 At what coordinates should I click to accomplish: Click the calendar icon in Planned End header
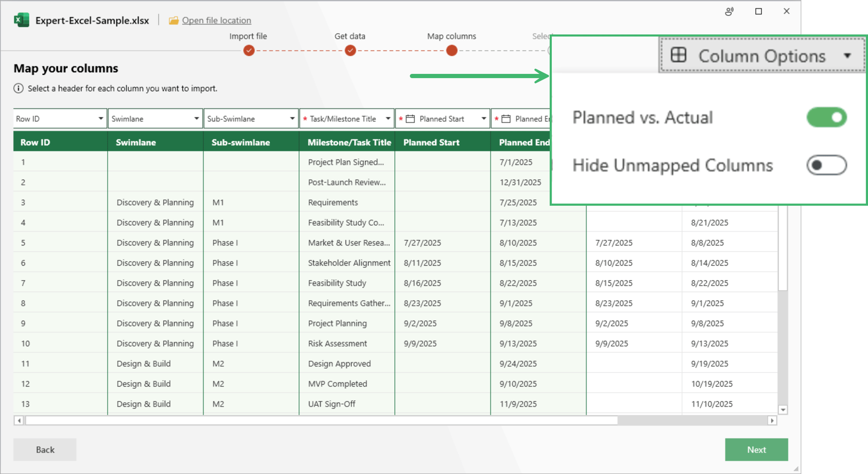pyautogui.click(x=507, y=118)
